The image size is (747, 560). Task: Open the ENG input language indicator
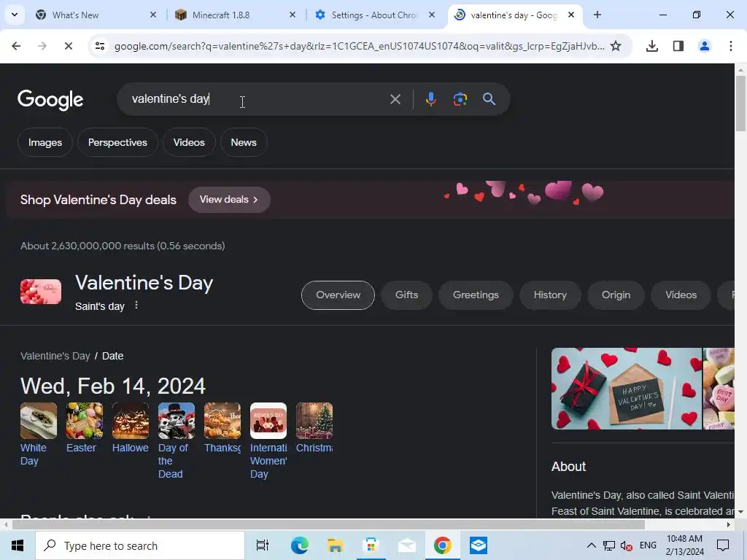coord(648,545)
